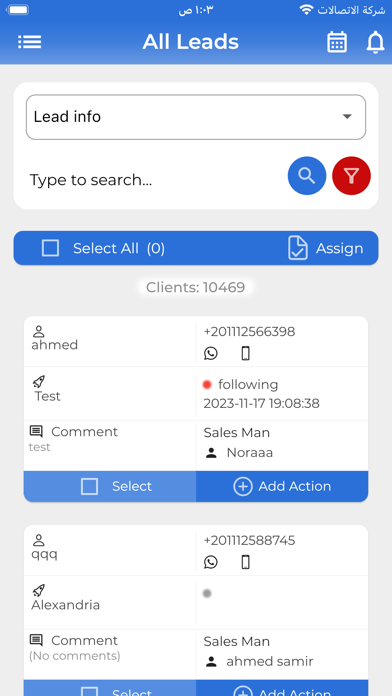
Task: Click the rocket icon above Alexandria
Action: (x=39, y=590)
